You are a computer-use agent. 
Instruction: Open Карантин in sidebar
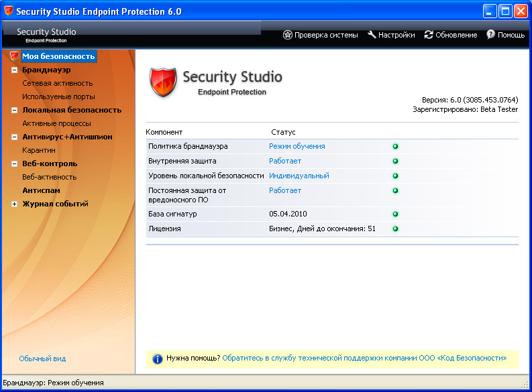(x=39, y=150)
